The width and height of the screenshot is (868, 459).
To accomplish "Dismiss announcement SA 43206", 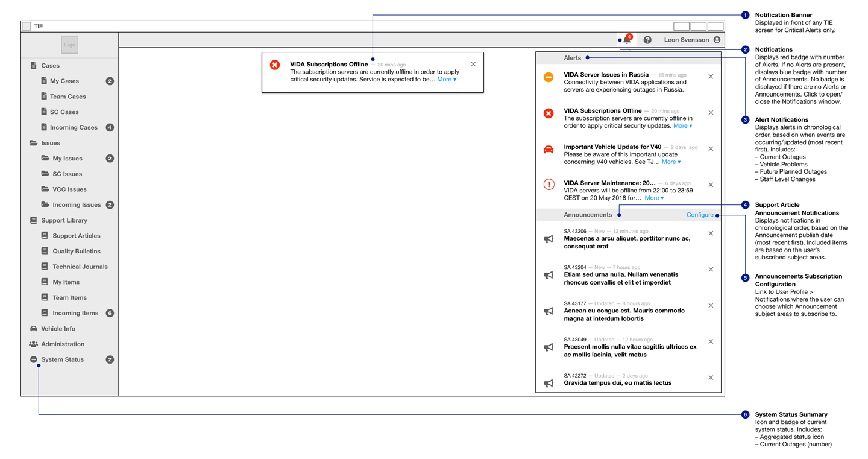I will point(711,233).
